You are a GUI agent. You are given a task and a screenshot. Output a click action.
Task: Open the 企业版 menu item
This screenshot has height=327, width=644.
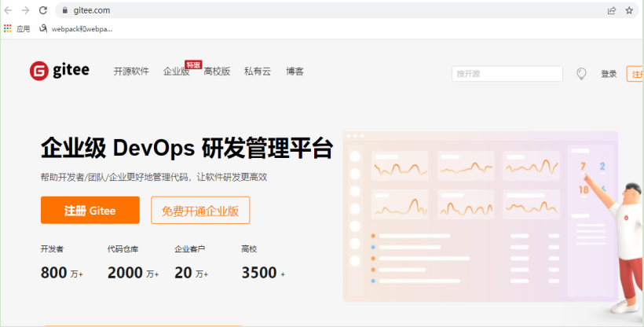pyautogui.click(x=177, y=72)
